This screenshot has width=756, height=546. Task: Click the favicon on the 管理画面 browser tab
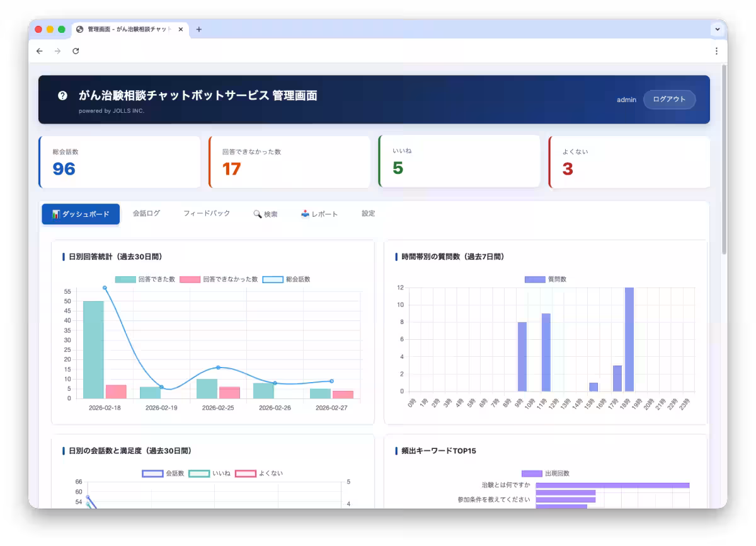(x=78, y=29)
